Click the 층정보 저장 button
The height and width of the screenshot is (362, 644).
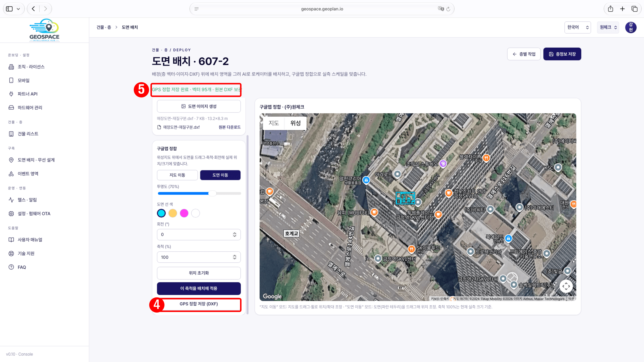tap(562, 54)
